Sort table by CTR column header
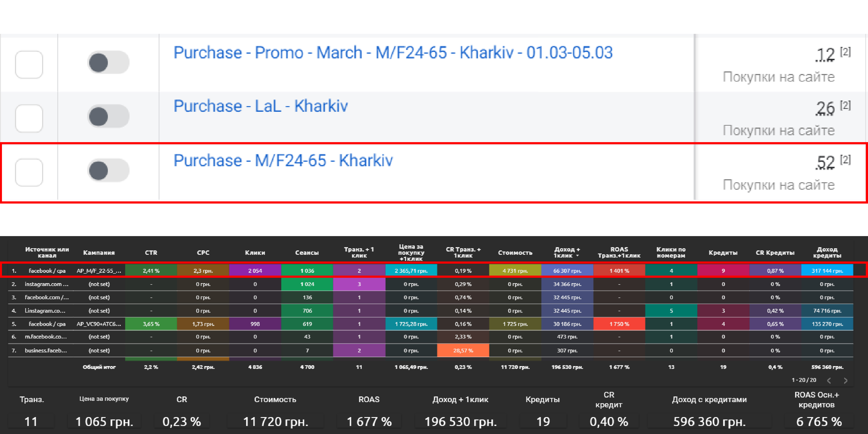The image size is (868, 434). (x=151, y=252)
